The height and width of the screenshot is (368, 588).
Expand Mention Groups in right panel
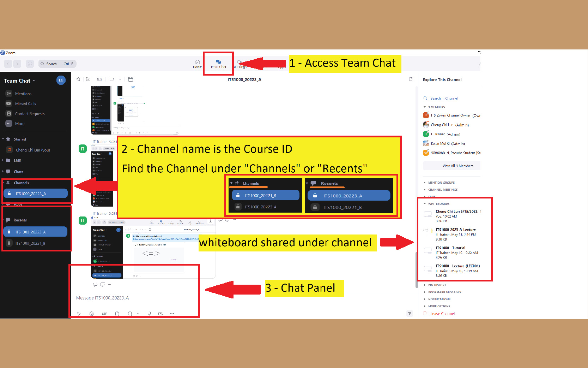(442, 182)
